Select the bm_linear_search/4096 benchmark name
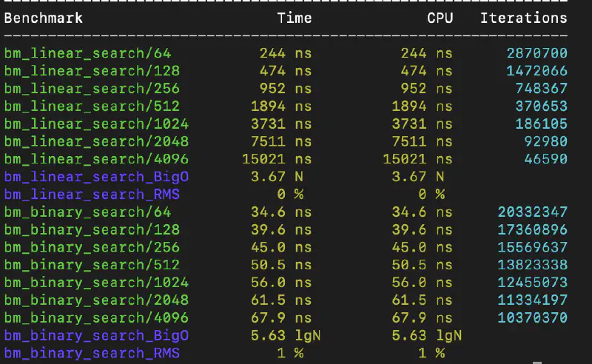This screenshot has height=364, width=592. [96, 159]
